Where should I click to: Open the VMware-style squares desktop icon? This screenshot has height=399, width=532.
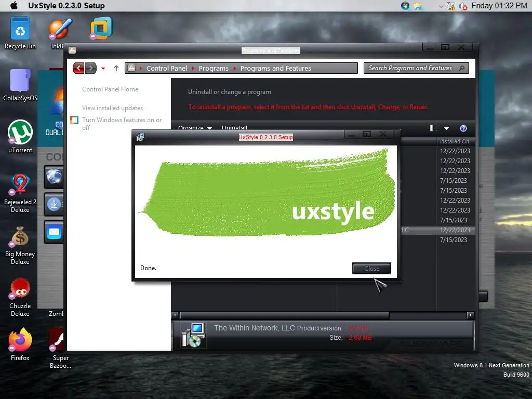(x=101, y=28)
